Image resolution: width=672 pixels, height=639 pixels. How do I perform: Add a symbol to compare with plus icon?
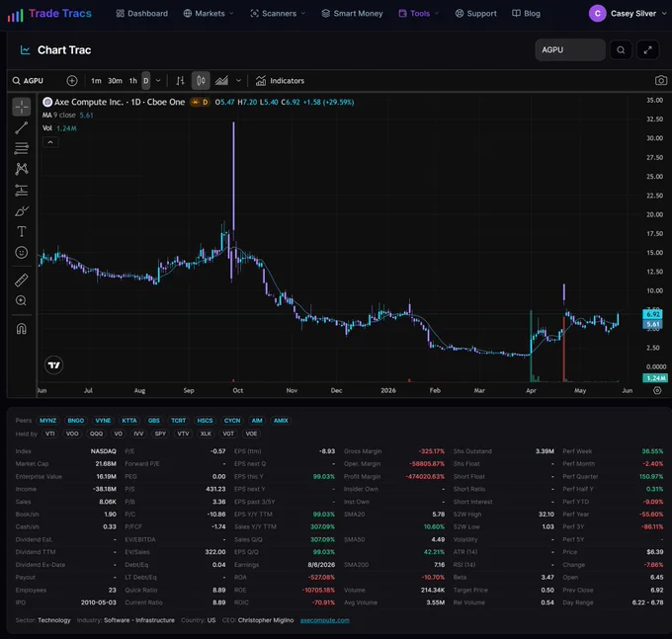(x=72, y=81)
